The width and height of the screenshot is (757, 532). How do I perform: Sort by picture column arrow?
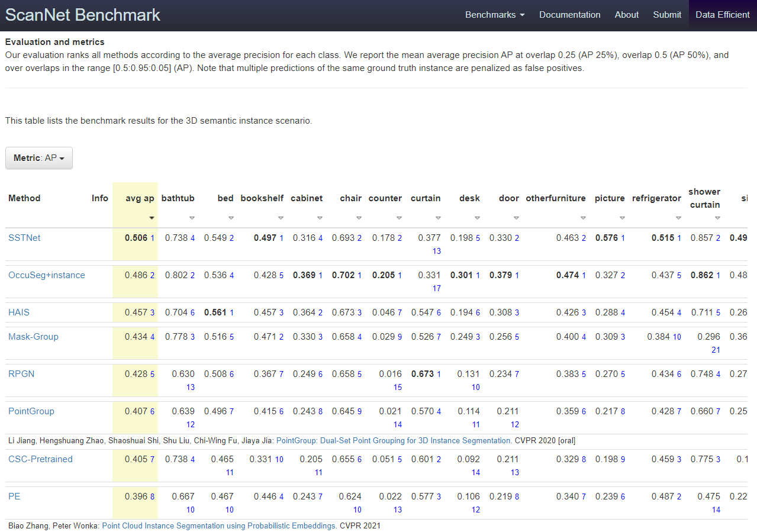[x=622, y=218]
